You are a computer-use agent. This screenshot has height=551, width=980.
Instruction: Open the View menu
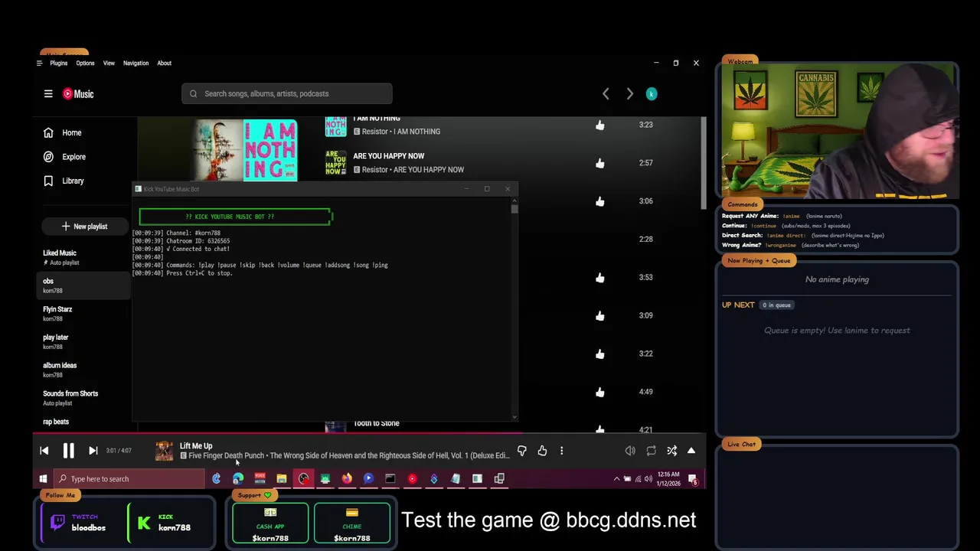109,63
